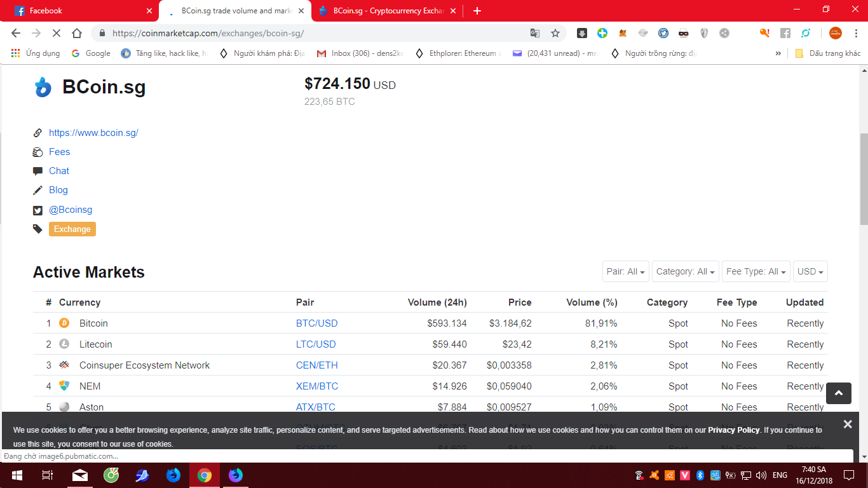Select the BCoin.sg trade volume tab
The image size is (868, 488).
click(x=234, y=11)
